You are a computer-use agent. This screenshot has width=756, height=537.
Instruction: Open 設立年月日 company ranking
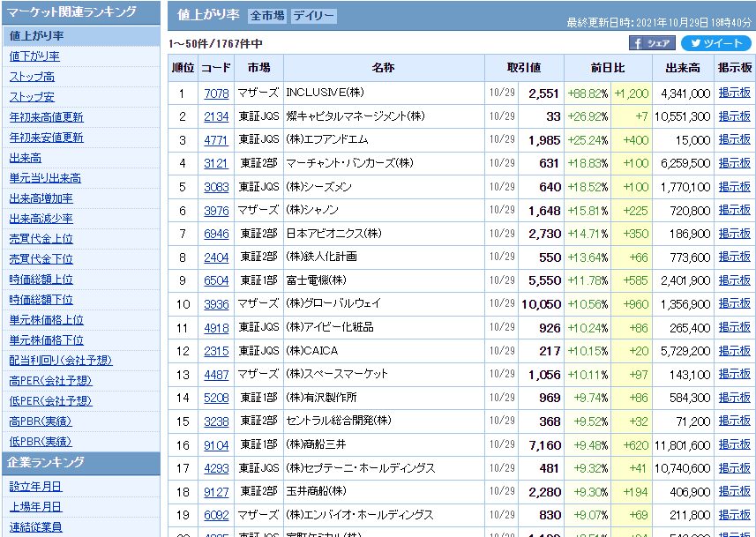(x=35, y=487)
